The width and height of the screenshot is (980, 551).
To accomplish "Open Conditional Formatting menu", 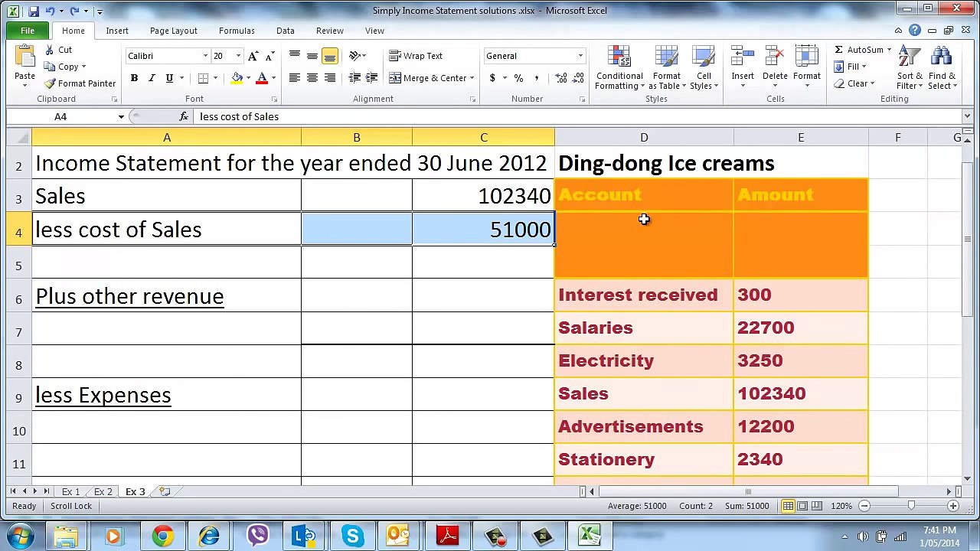I will 619,67.
